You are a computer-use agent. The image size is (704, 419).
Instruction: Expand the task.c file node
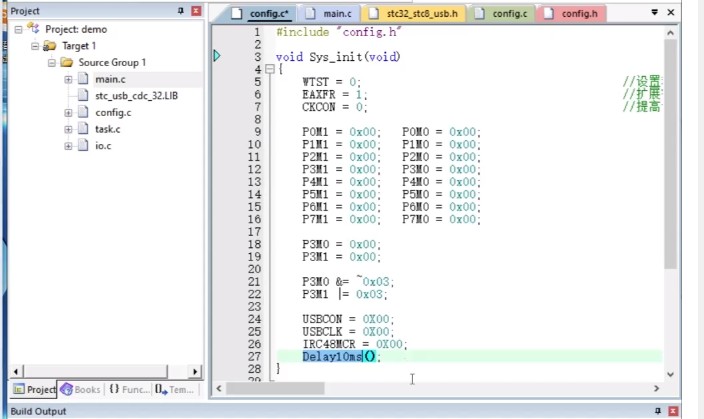[68, 129]
